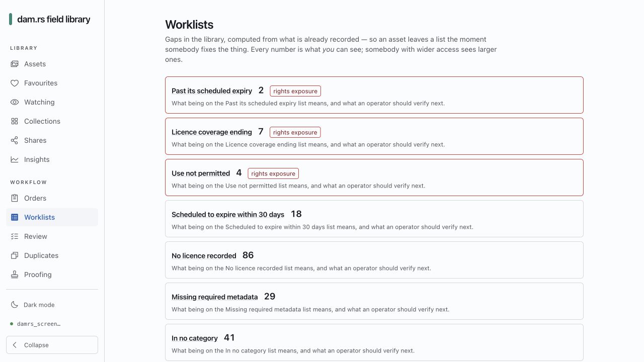Screen dimensions: 644x362
Task: Click the Orders clipboard icon
Action: pos(15,198)
